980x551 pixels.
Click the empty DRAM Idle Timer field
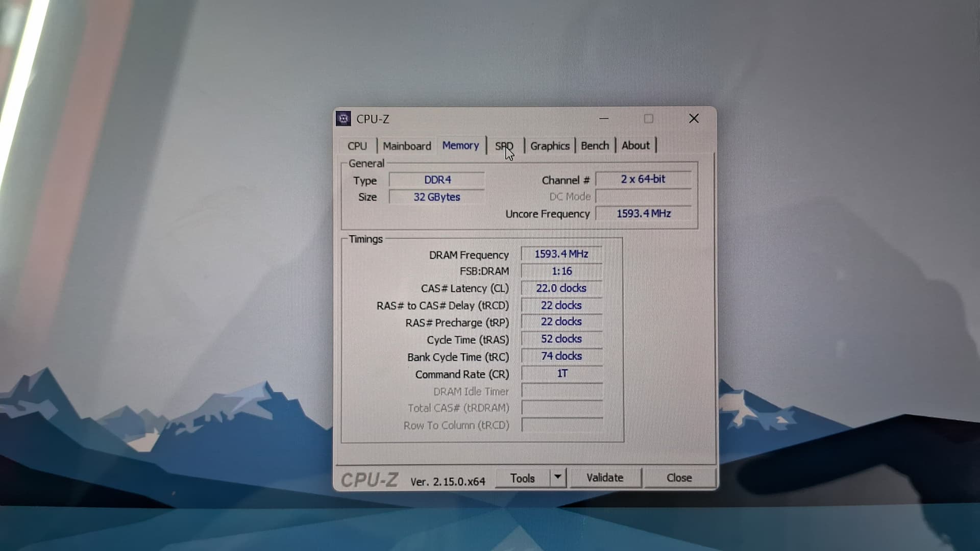pyautogui.click(x=561, y=391)
